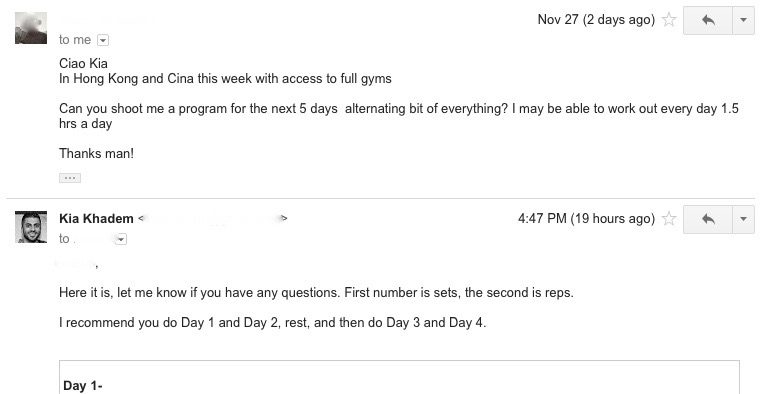Star Kia Khadem's 4:47 PM reply

pos(669,219)
